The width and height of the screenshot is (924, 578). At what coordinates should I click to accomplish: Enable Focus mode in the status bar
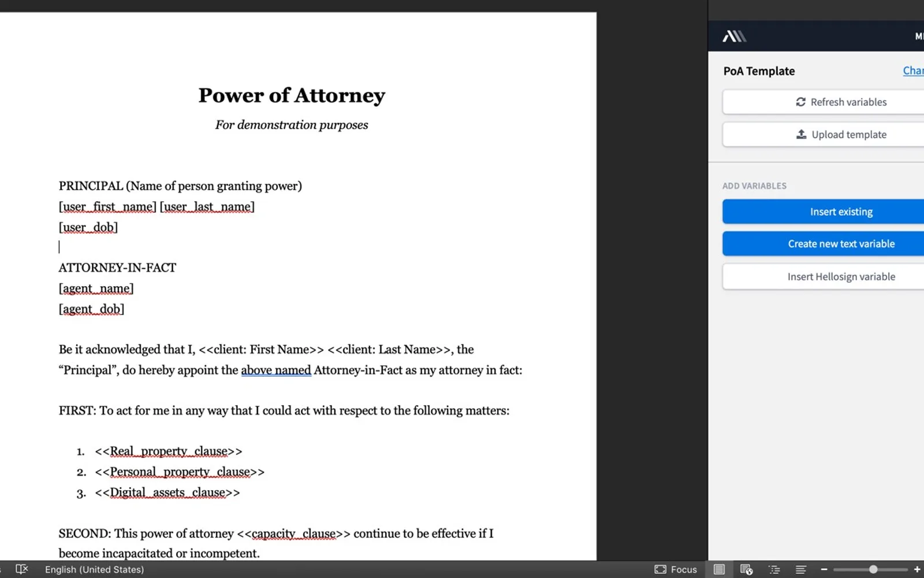click(x=676, y=569)
